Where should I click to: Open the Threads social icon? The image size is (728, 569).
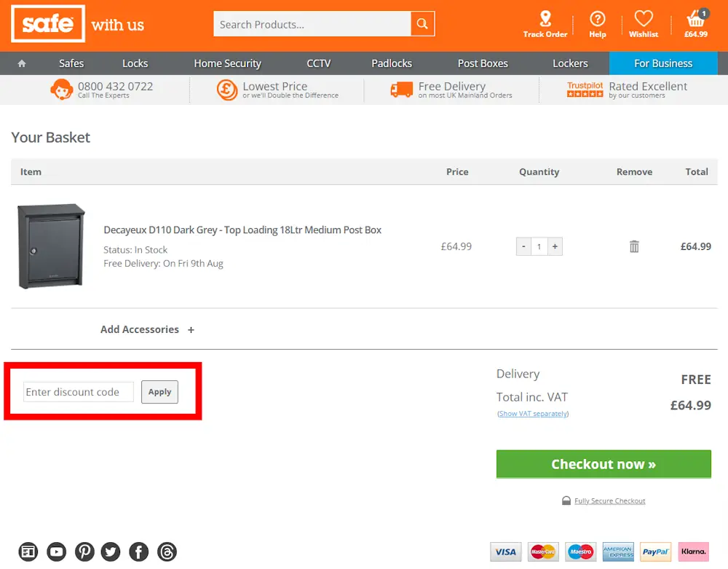pyautogui.click(x=167, y=552)
